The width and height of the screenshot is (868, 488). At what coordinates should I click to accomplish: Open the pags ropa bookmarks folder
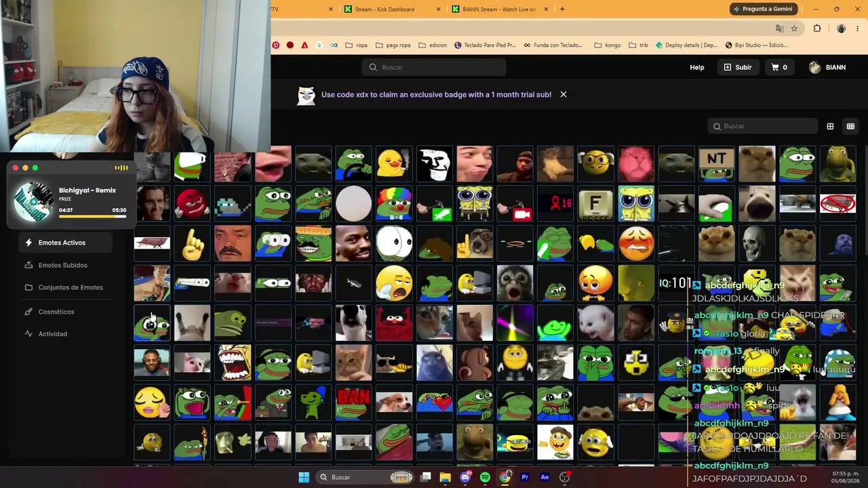(x=393, y=45)
